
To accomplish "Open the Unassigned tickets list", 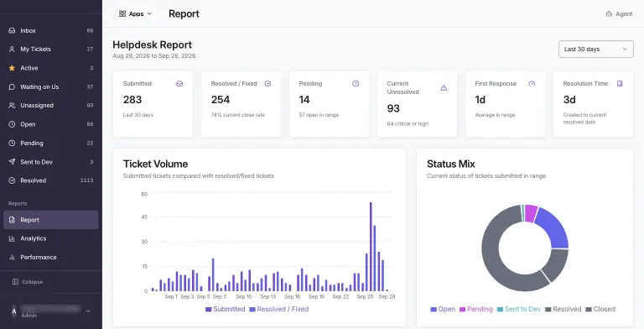I will tap(51, 105).
